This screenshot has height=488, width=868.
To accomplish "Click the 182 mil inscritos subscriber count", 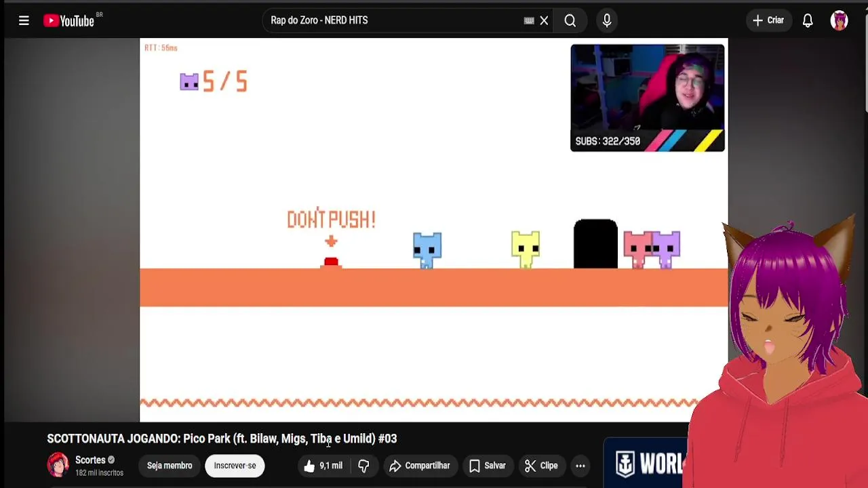I will point(99,473).
